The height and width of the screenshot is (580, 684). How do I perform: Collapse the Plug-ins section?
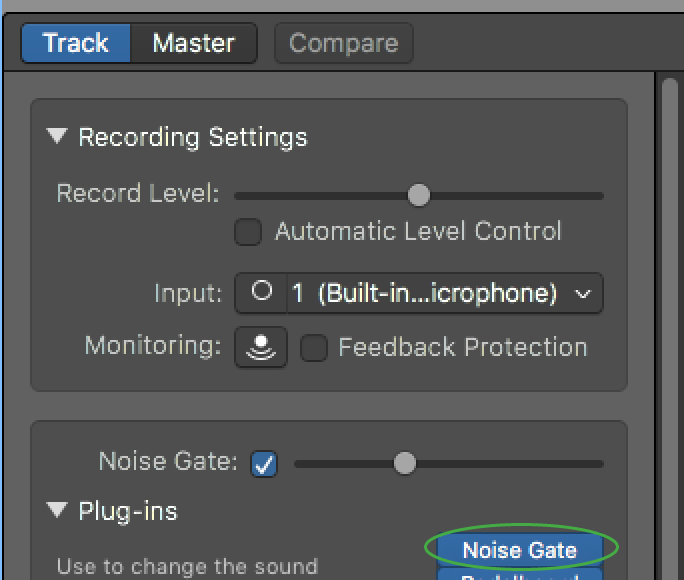(x=57, y=511)
